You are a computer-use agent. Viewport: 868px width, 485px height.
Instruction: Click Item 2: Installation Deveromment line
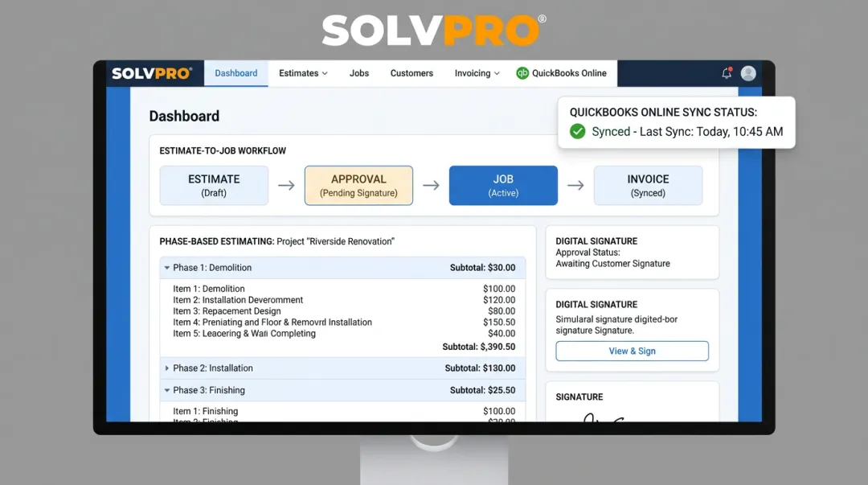coord(238,300)
